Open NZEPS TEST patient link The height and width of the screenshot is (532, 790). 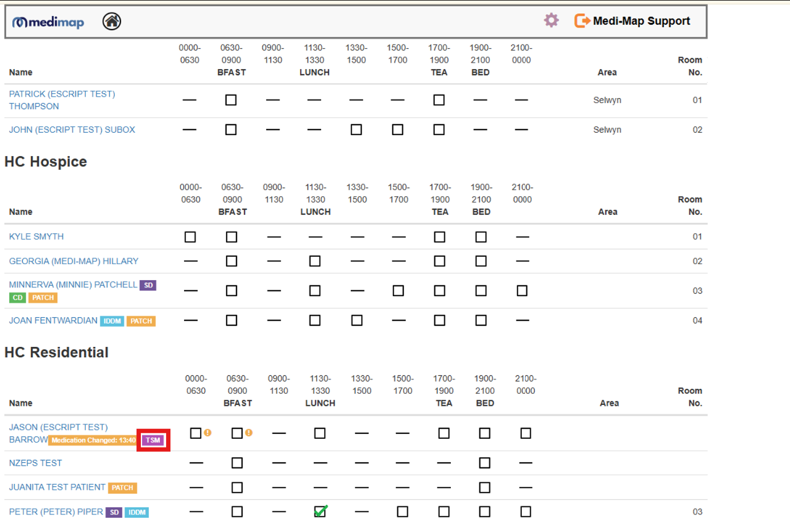click(35, 463)
